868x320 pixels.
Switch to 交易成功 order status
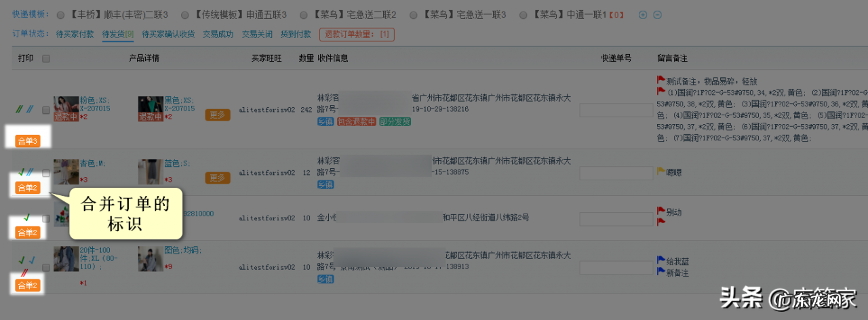218,34
